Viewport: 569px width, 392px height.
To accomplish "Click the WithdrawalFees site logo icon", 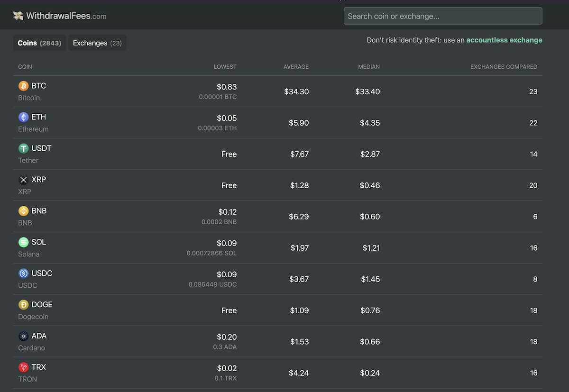I will [18, 16].
